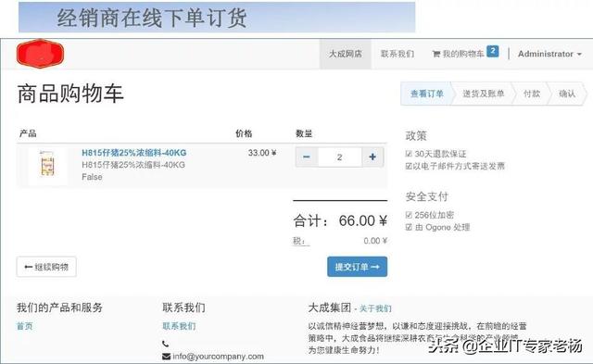The width and height of the screenshot is (593, 364).
Task: Open the 大成网店 shop menu item
Action: tap(345, 54)
